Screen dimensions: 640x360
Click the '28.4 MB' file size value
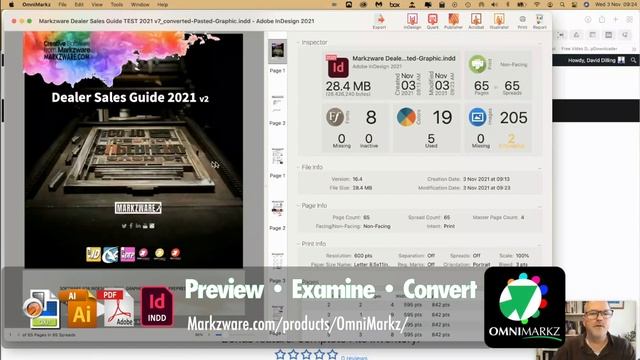348,86
